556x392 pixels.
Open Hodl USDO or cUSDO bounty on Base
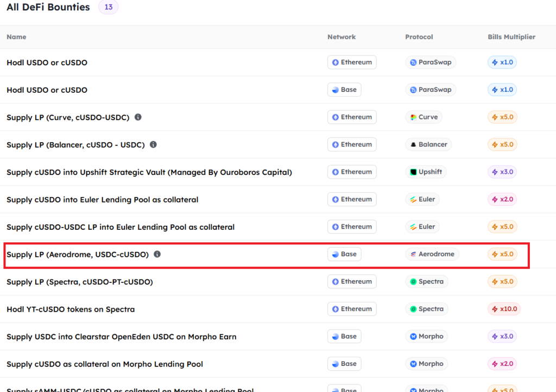click(x=47, y=90)
